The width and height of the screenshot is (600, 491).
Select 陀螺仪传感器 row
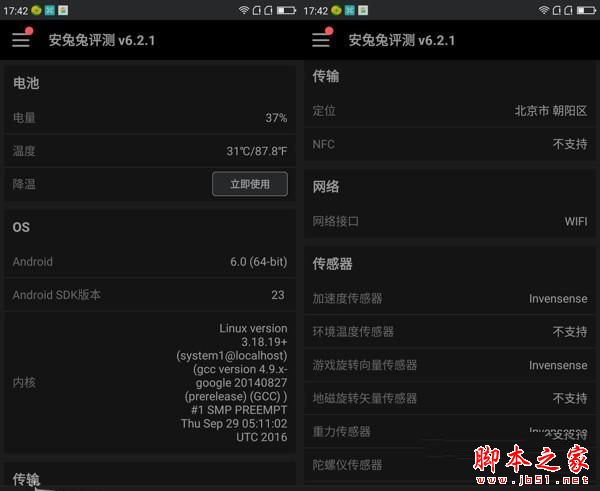click(450, 465)
